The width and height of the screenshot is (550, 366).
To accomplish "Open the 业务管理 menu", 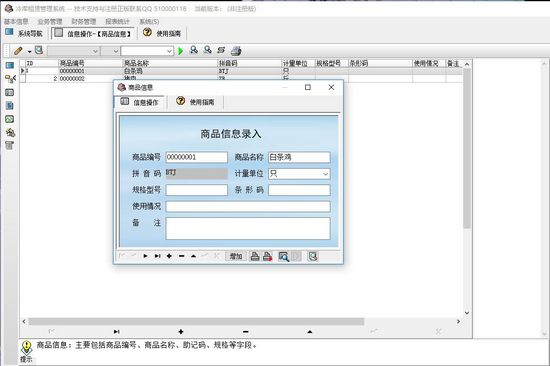I will pyautogui.click(x=50, y=21).
